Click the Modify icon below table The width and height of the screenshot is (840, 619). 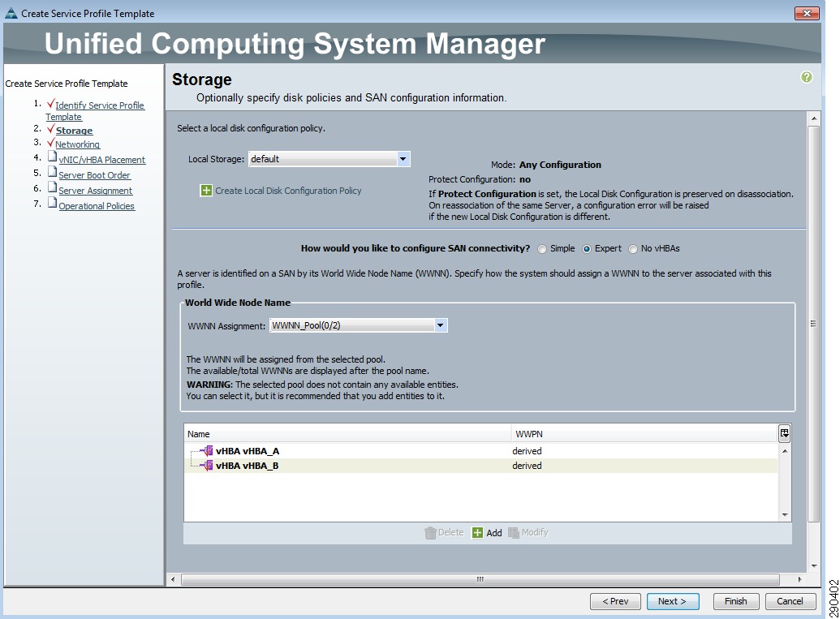[513, 533]
